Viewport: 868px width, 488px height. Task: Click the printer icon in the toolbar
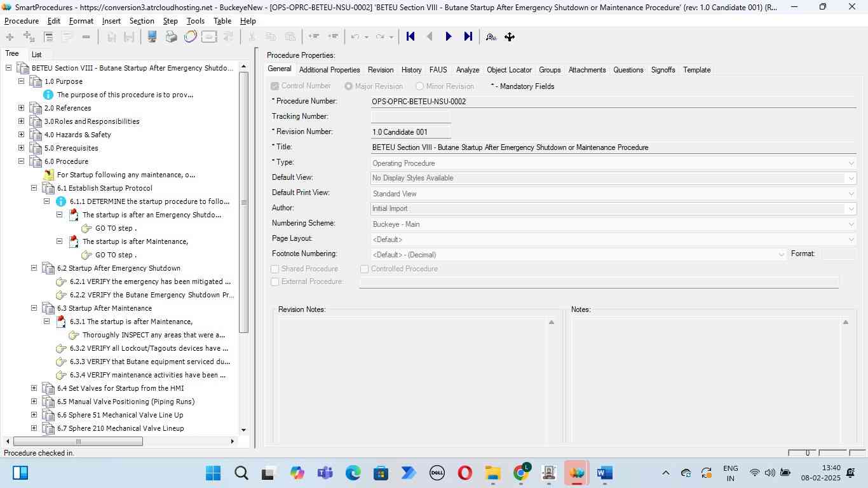coord(171,37)
